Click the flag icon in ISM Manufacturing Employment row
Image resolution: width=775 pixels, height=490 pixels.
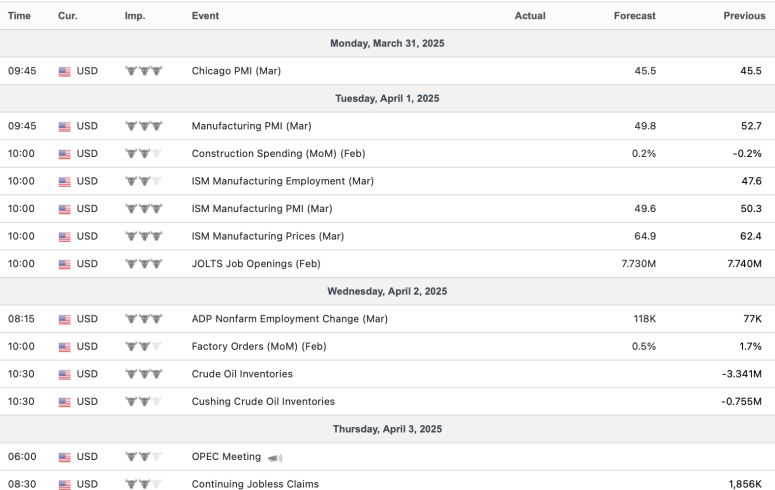[64, 182]
